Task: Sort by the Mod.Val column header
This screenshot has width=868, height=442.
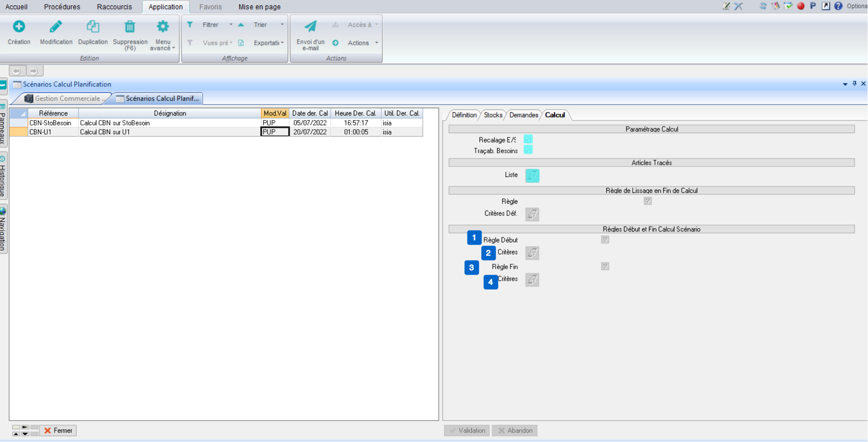Action: tap(274, 113)
